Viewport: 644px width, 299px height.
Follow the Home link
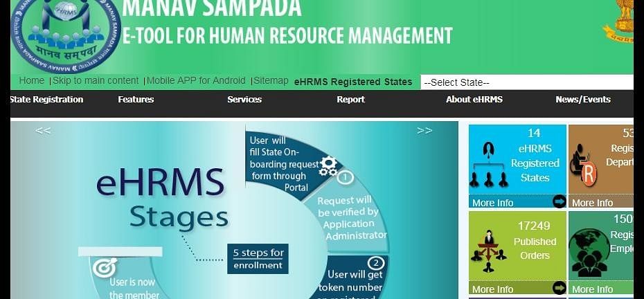tap(32, 80)
